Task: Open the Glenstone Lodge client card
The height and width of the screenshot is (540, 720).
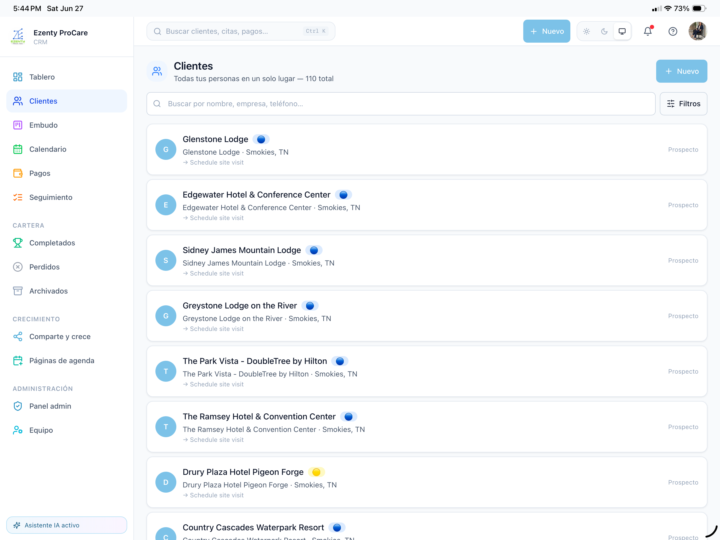Action: point(427,149)
